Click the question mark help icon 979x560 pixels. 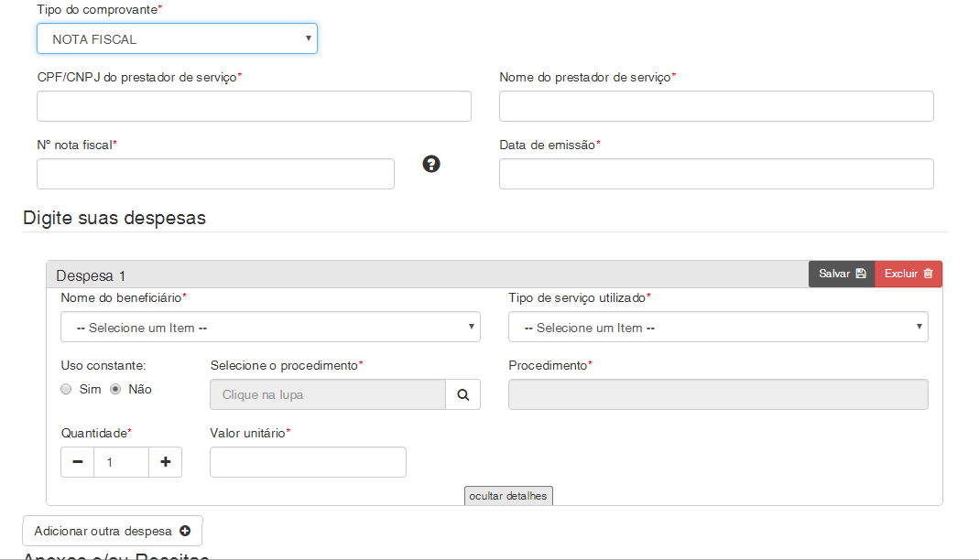431,164
